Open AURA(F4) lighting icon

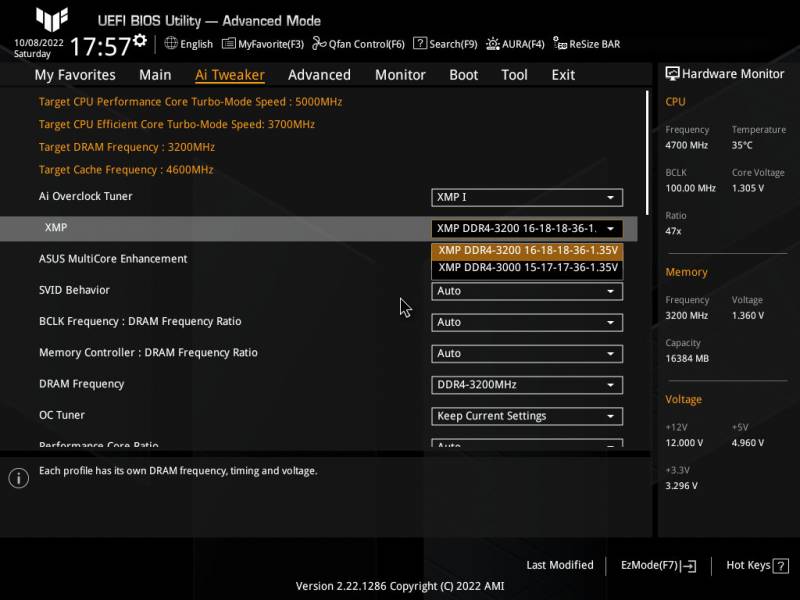(x=492, y=44)
